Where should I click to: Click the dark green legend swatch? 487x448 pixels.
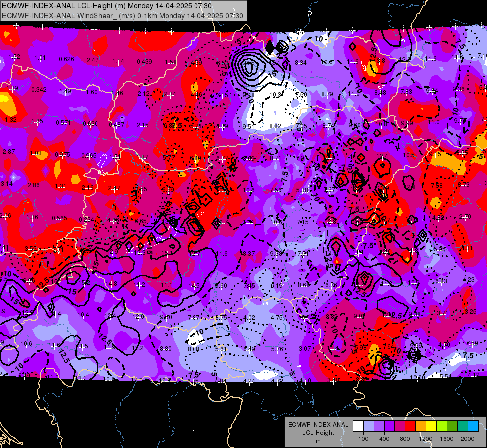tap(452, 426)
